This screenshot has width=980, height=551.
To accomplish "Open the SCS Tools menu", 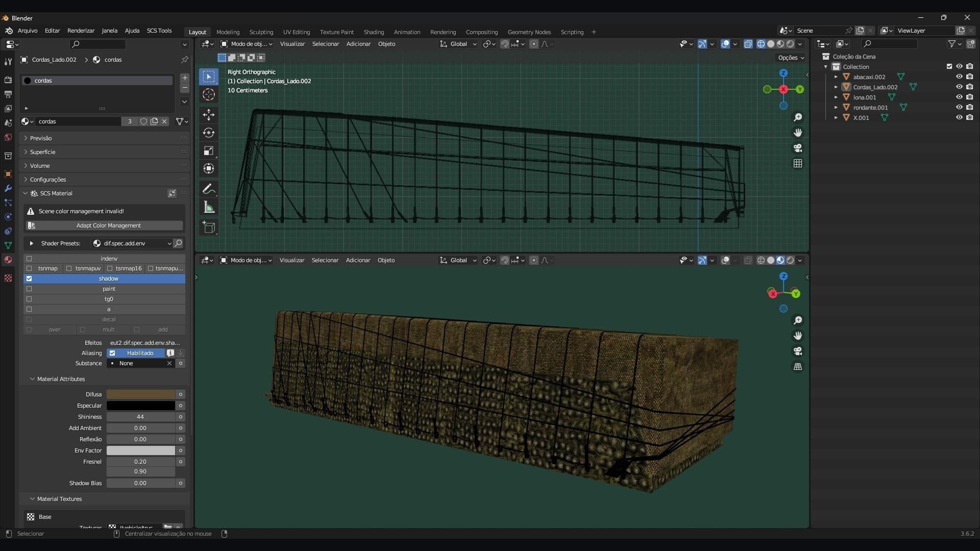I will coord(159,31).
